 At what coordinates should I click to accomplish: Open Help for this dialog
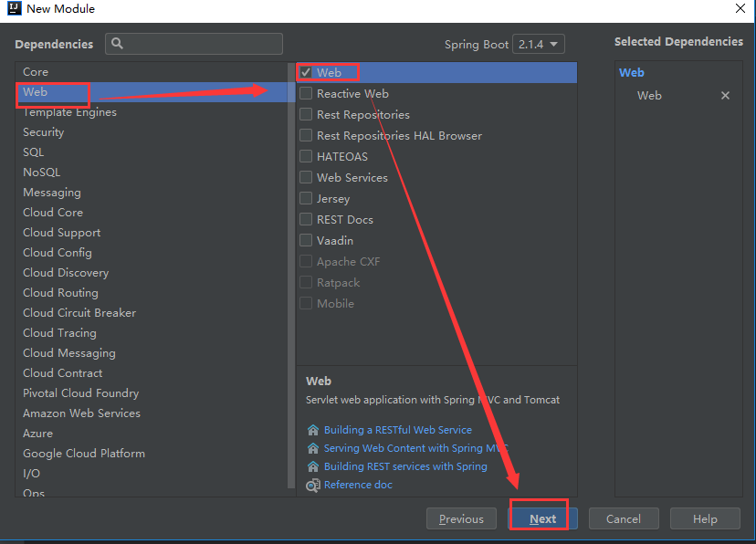pos(705,518)
